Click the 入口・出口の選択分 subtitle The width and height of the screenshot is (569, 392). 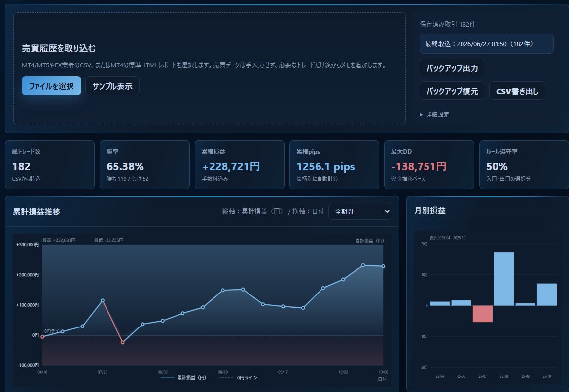point(508,179)
